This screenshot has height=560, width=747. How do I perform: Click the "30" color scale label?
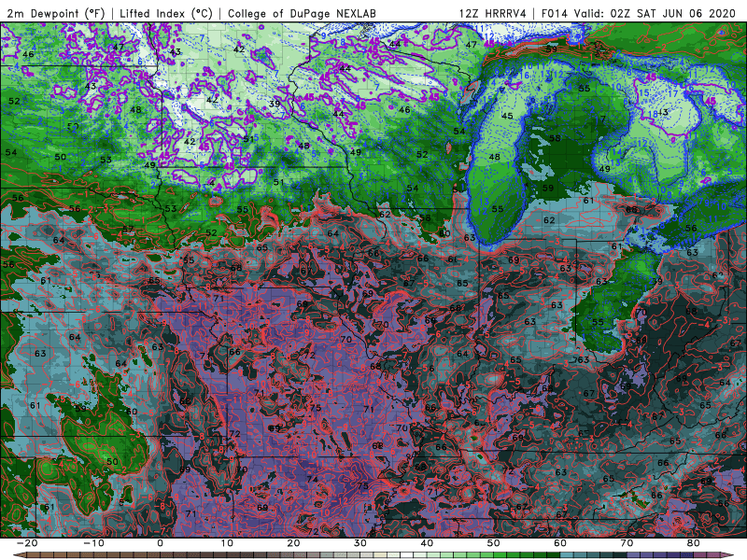(x=360, y=543)
